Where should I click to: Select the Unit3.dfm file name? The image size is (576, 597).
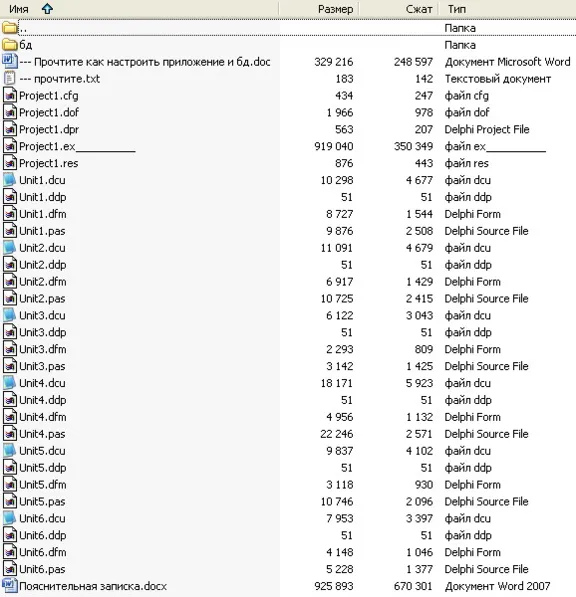[43, 349]
